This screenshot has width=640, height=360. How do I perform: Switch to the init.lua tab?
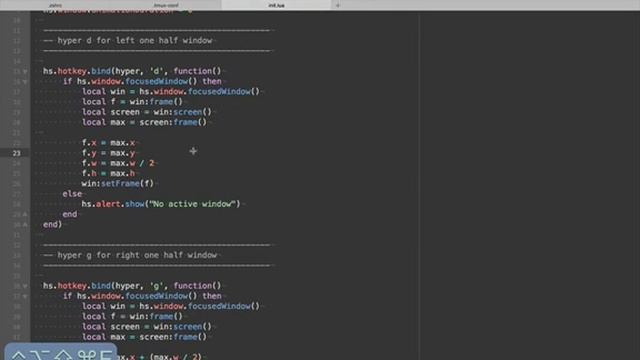pos(276,5)
